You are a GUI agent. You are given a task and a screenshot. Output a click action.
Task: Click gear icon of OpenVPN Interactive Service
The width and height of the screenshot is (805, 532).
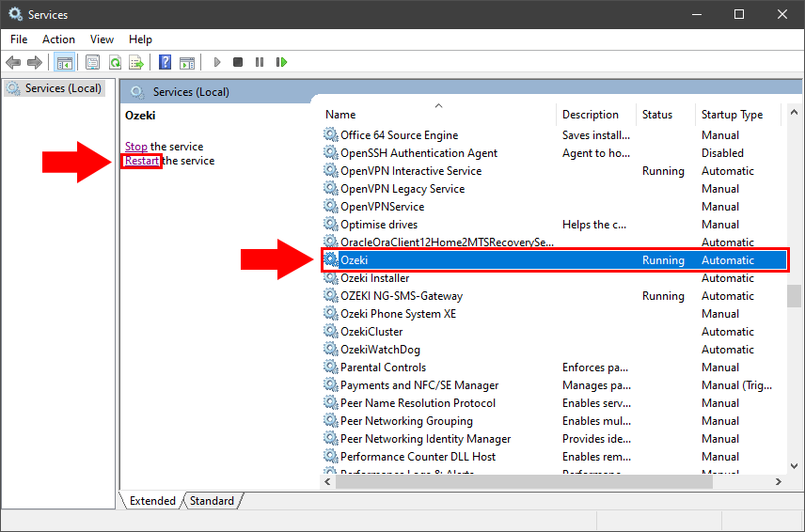[x=331, y=171]
